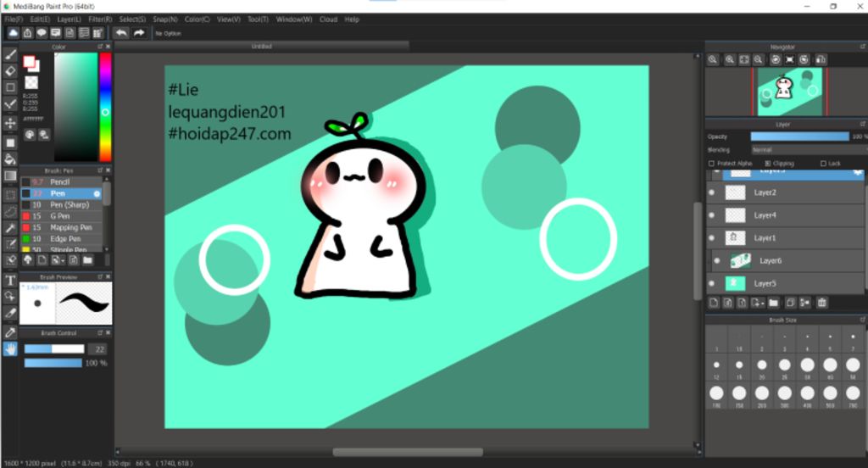Select the Mapping Pen brush

[61, 227]
